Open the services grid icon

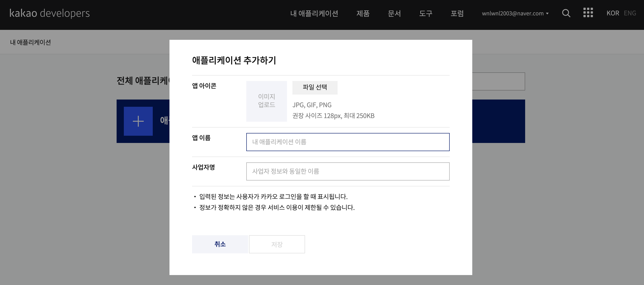click(x=588, y=12)
